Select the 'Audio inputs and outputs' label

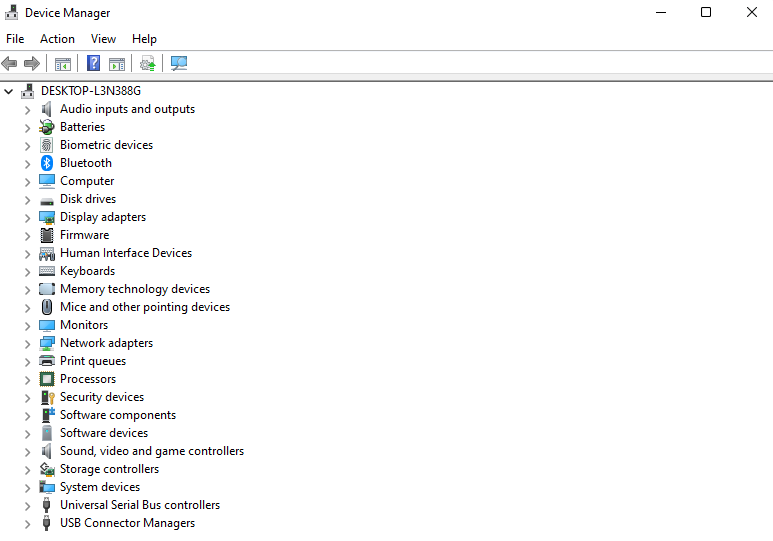point(127,109)
